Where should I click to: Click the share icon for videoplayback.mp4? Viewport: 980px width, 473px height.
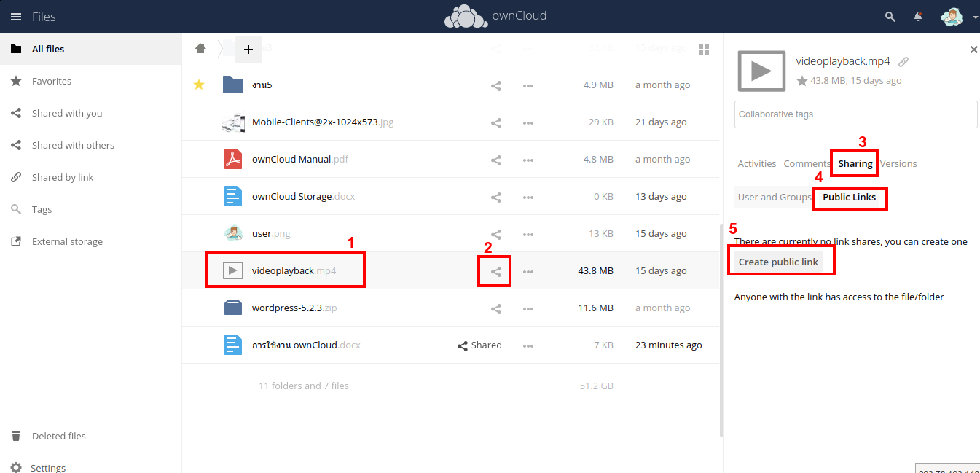point(495,271)
